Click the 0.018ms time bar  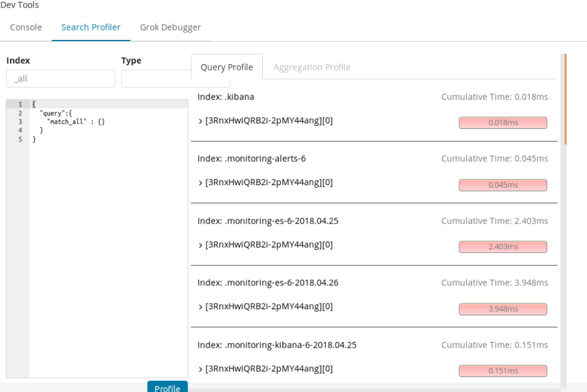click(x=503, y=123)
